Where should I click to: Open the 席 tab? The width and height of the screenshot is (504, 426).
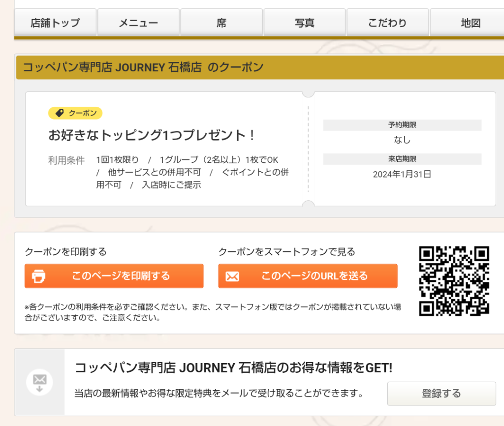point(221,23)
